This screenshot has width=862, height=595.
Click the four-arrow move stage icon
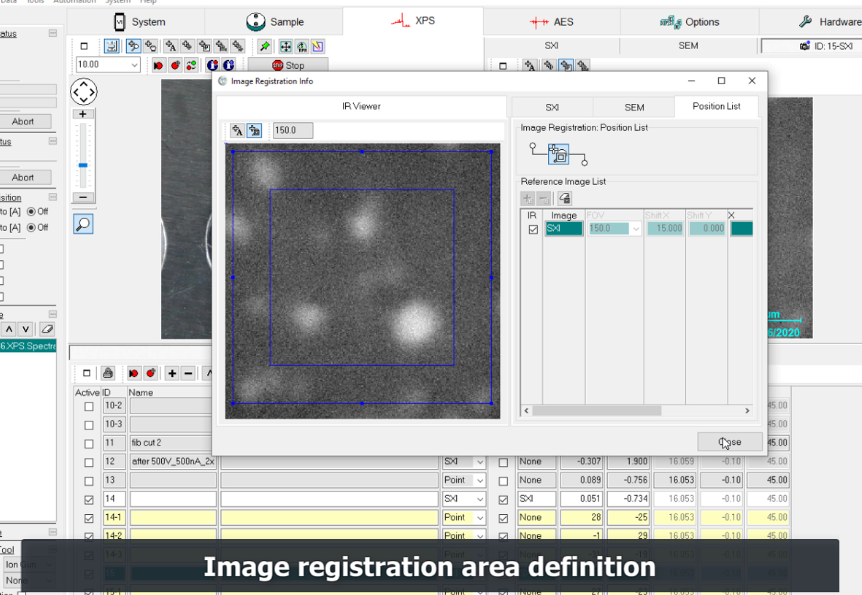(x=285, y=46)
